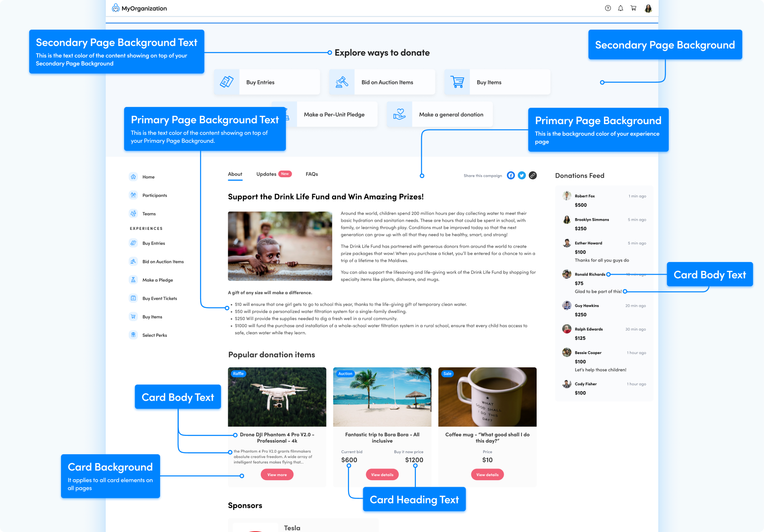Open Select Perks sidebar link
This screenshot has width=764, height=532.
click(x=155, y=336)
